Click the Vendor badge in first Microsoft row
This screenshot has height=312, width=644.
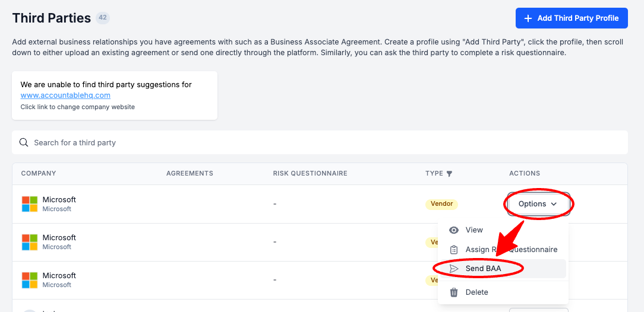pos(441,204)
